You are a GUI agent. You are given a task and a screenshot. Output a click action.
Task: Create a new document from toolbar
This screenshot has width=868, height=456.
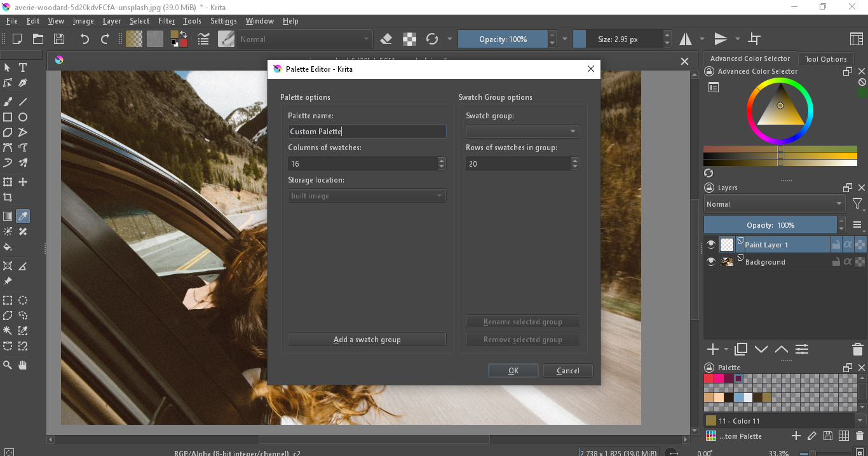(x=17, y=39)
